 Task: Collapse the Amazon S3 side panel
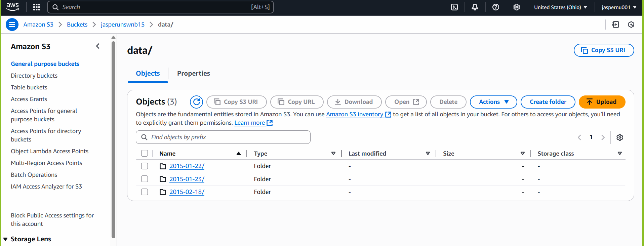tap(98, 46)
